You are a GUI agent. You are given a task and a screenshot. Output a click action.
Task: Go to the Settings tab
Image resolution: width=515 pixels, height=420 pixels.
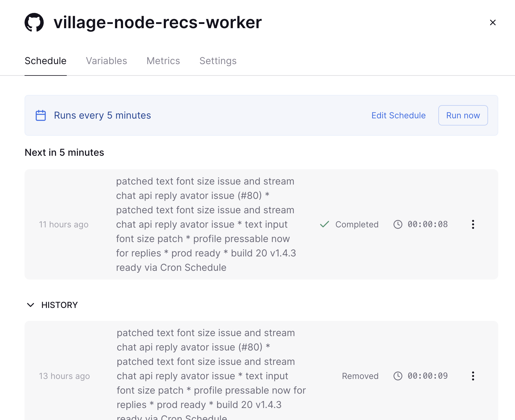[x=218, y=61]
